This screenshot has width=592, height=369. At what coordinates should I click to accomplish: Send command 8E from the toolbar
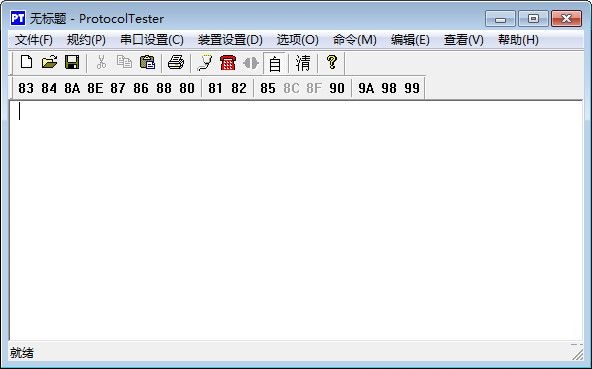(x=95, y=88)
